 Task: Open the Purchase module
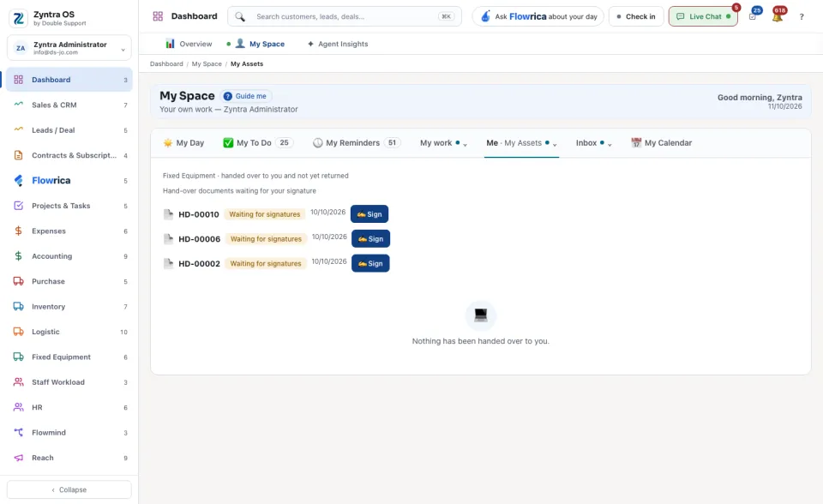coord(69,281)
